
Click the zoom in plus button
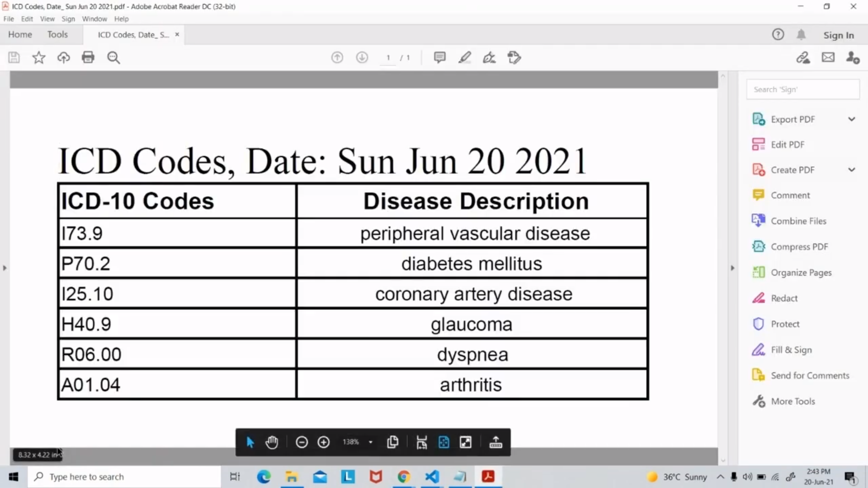pyautogui.click(x=324, y=442)
